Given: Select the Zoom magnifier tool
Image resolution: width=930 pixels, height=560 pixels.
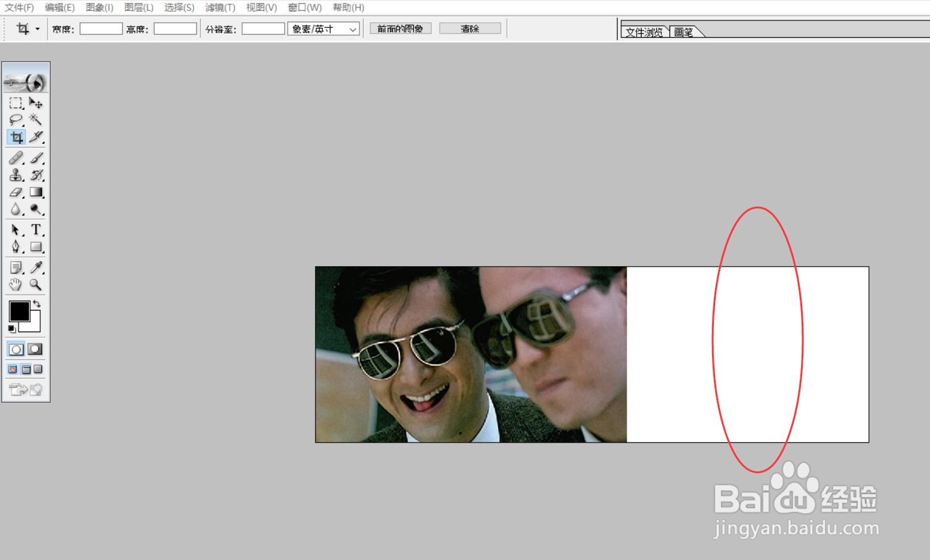Looking at the screenshot, I should [x=36, y=285].
